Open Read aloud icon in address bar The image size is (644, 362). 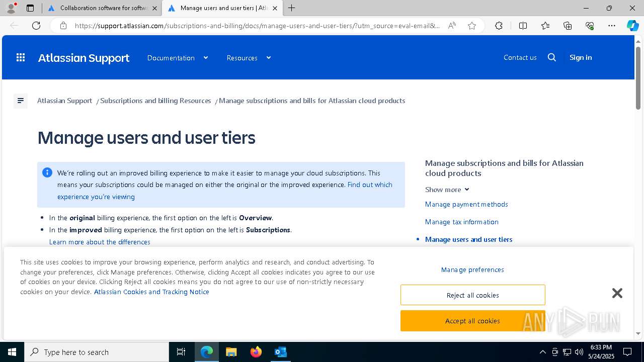point(452,26)
